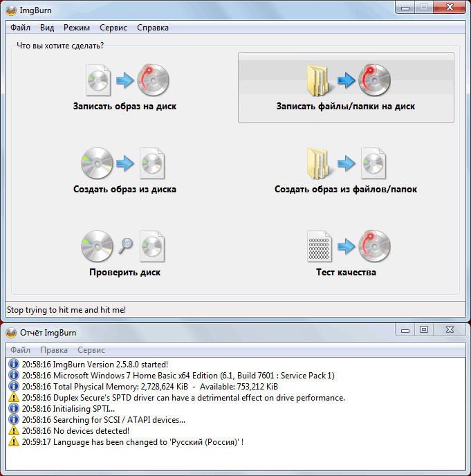Select the log line 'ImgBurn Version 2.5.8.0 started!'

click(x=95, y=365)
